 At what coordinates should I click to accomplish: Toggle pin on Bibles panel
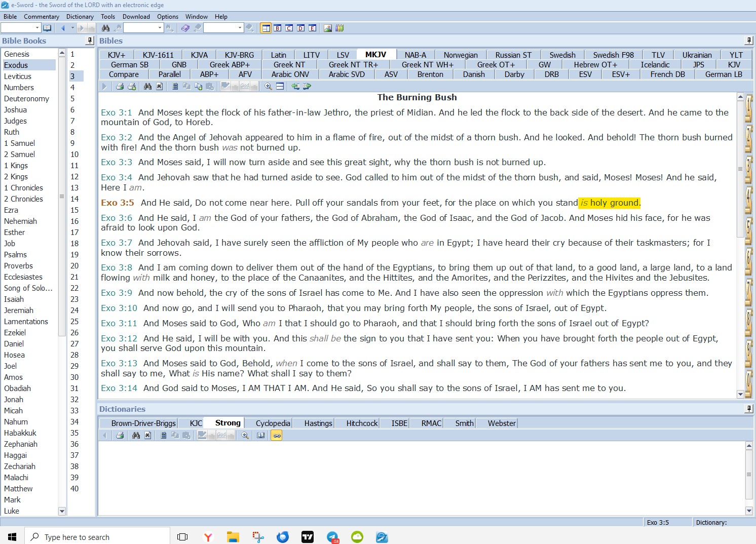point(748,41)
